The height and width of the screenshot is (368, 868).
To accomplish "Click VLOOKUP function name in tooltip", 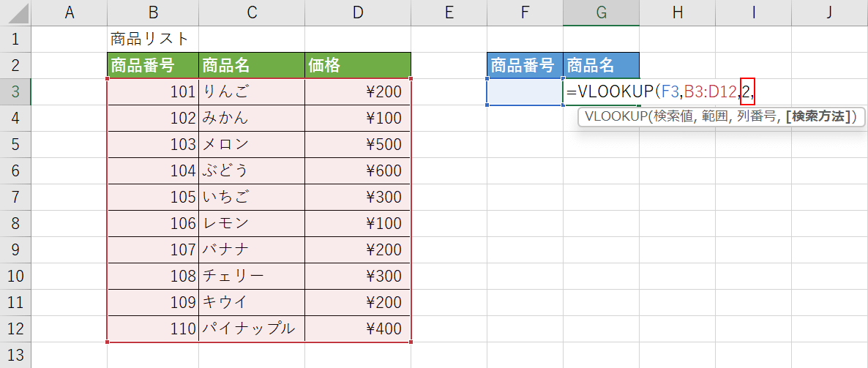I will [x=616, y=117].
